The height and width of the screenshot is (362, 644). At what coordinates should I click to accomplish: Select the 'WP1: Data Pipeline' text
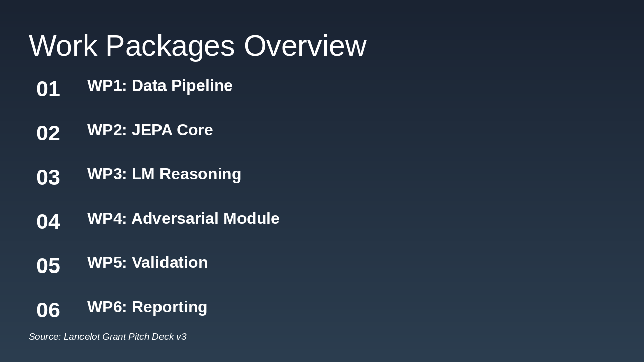[159, 86]
